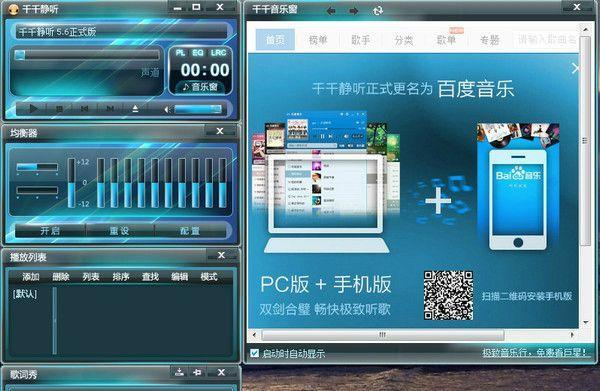Click music window scroll-left arrow
This screenshot has height=391, width=600.
tap(254, 335)
